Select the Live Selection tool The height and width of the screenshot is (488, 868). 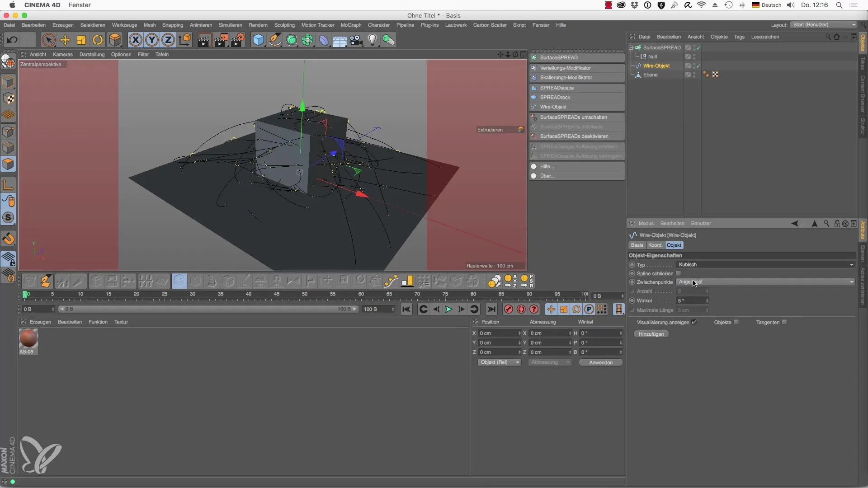[x=48, y=40]
